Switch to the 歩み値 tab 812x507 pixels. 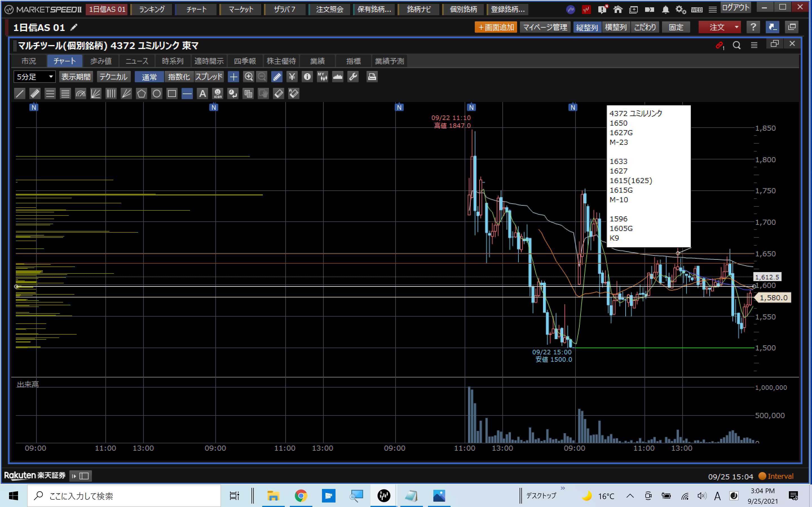click(101, 61)
